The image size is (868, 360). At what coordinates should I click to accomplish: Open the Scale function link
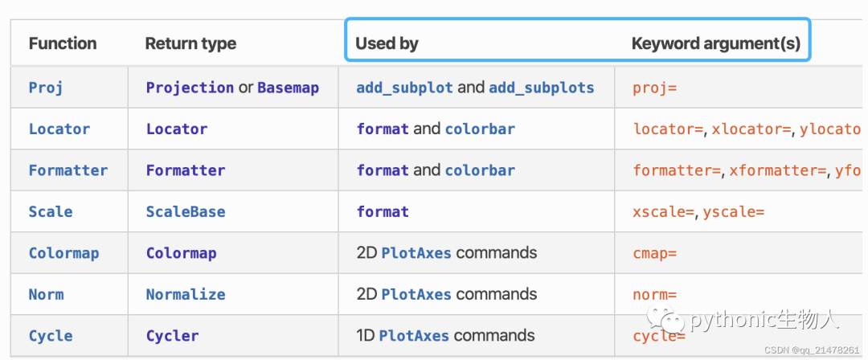pyautogui.click(x=51, y=211)
